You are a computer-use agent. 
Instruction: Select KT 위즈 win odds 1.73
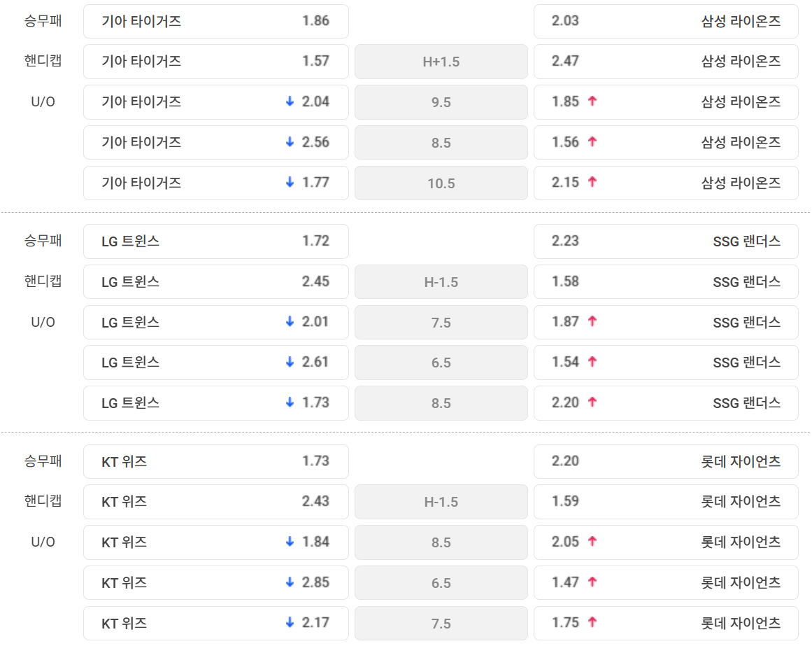click(x=216, y=461)
